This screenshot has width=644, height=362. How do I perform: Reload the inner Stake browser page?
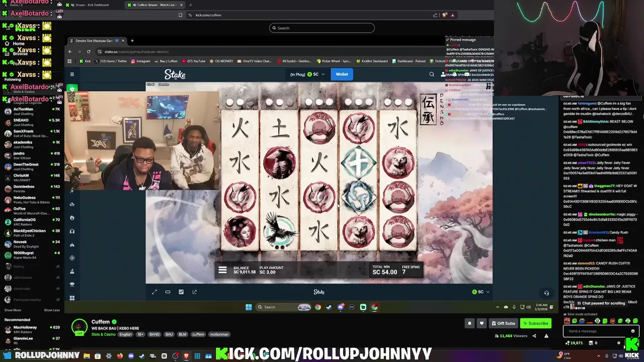click(x=89, y=51)
